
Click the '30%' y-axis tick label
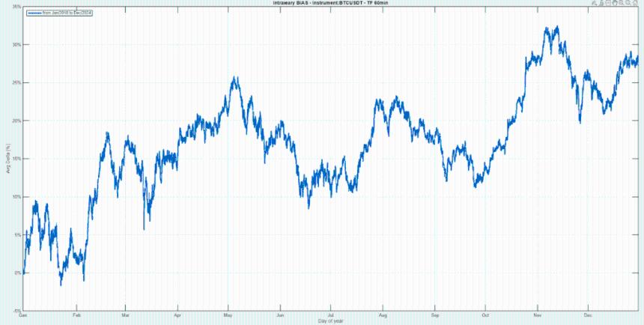pyautogui.click(x=16, y=44)
